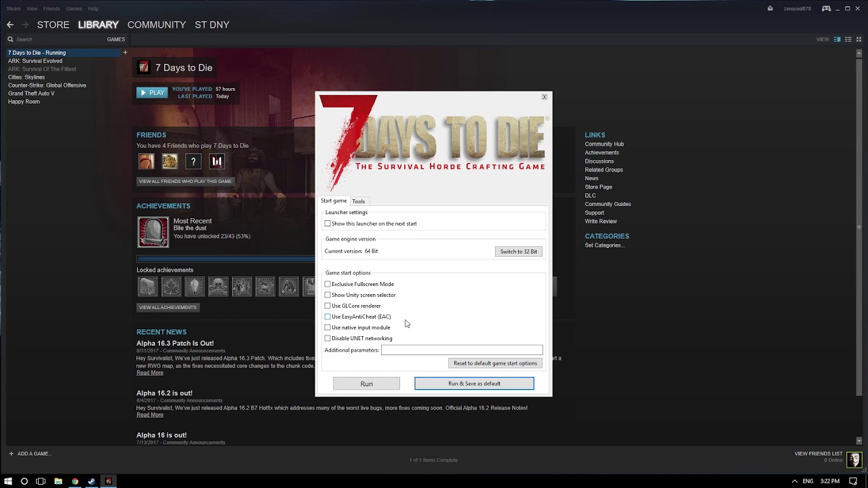Click the achievements progress bar
The image size is (868, 488).
[x=226, y=259]
